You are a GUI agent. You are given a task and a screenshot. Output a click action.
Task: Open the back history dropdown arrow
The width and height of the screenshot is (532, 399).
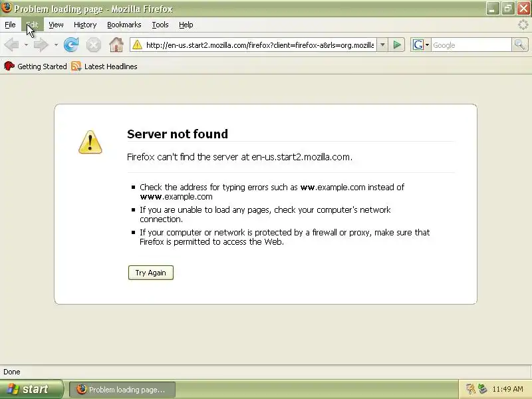coord(26,45)
